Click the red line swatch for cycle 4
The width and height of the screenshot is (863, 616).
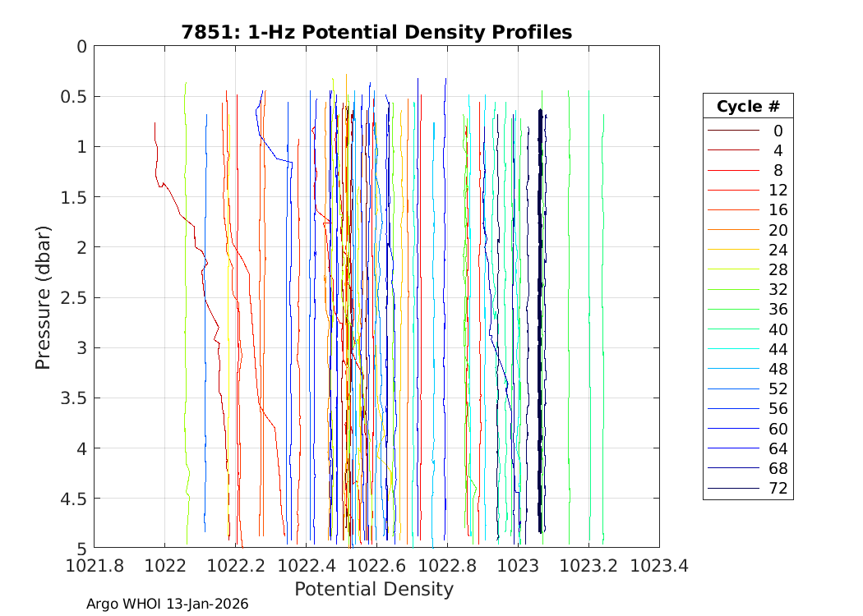(733, 150)
